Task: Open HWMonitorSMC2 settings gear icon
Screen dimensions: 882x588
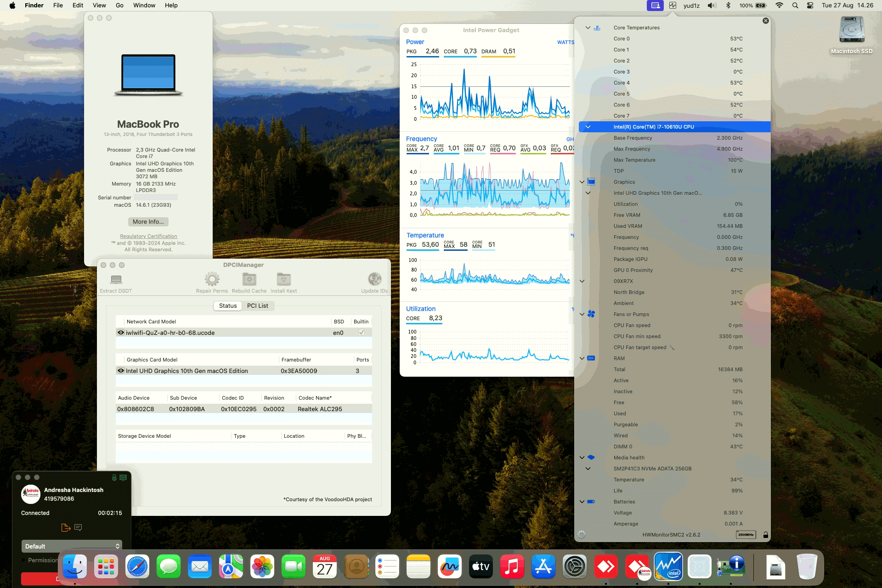Action: point(582,535)
